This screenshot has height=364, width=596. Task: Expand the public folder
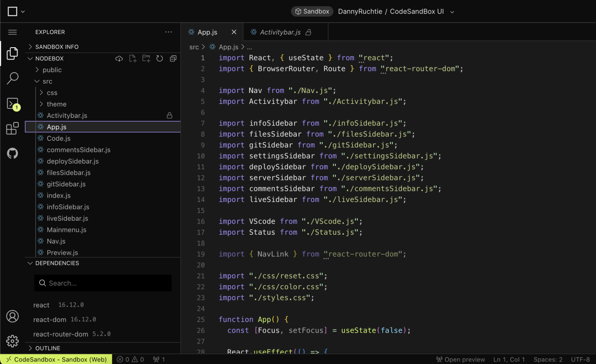pyautogui.click(x=52, y=70)
